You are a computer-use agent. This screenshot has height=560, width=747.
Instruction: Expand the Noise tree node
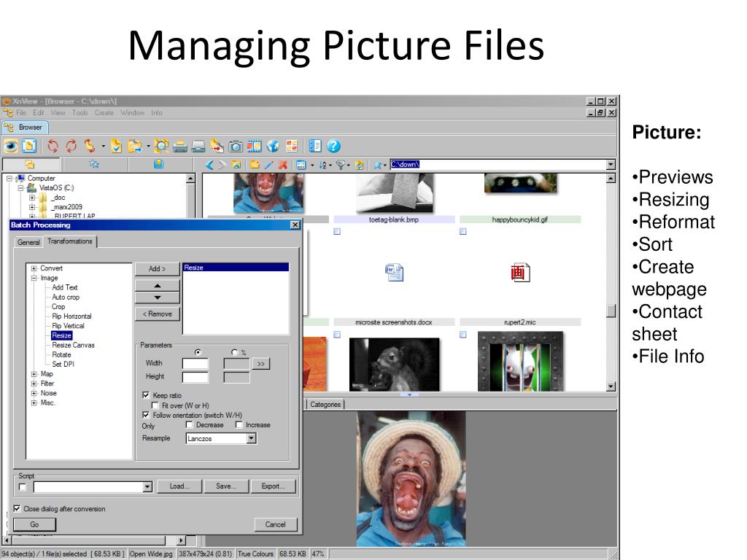coord(34,393)
